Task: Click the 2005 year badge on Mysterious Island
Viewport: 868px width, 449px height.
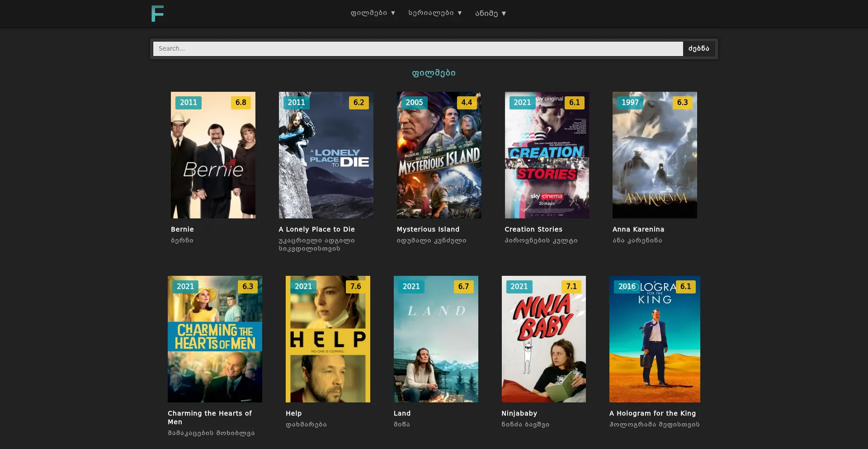Action: (414, 103)
